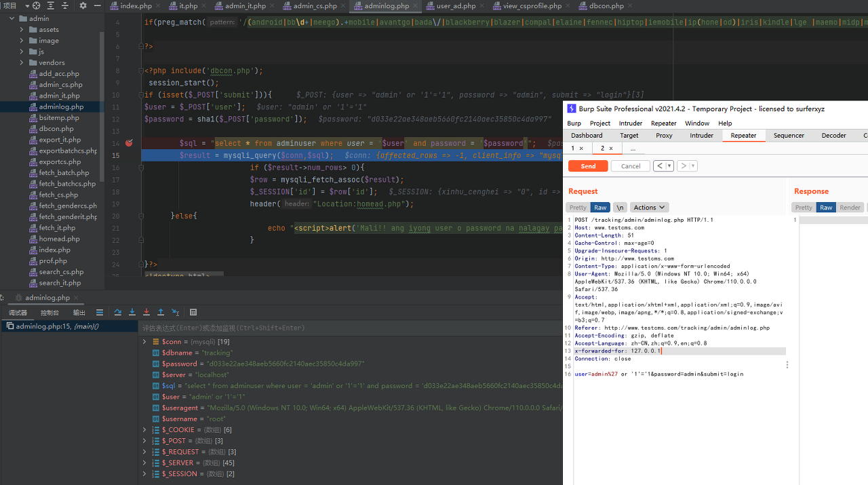
Task: Select Raw view in Request panel
Action: click(600, 208)
